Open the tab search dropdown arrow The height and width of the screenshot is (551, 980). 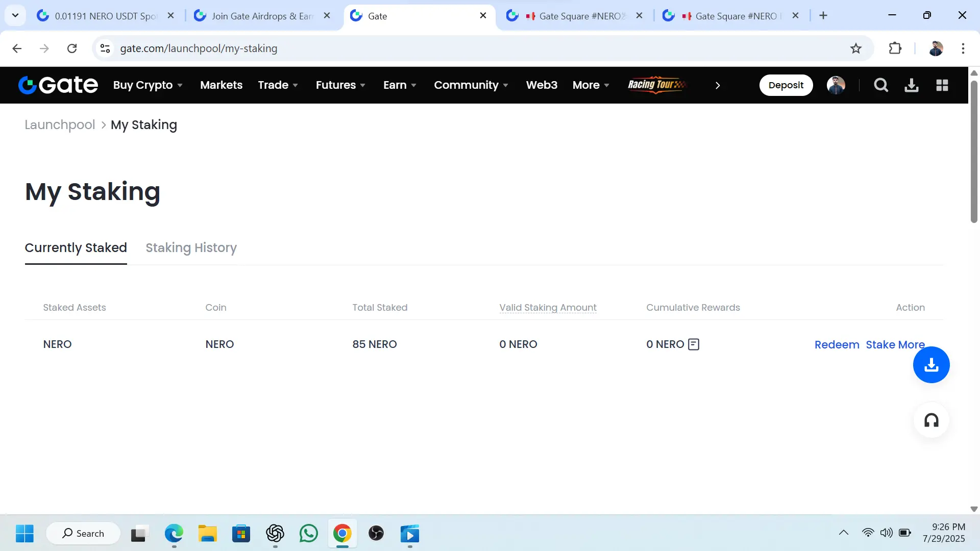click(x=15, y=16)
